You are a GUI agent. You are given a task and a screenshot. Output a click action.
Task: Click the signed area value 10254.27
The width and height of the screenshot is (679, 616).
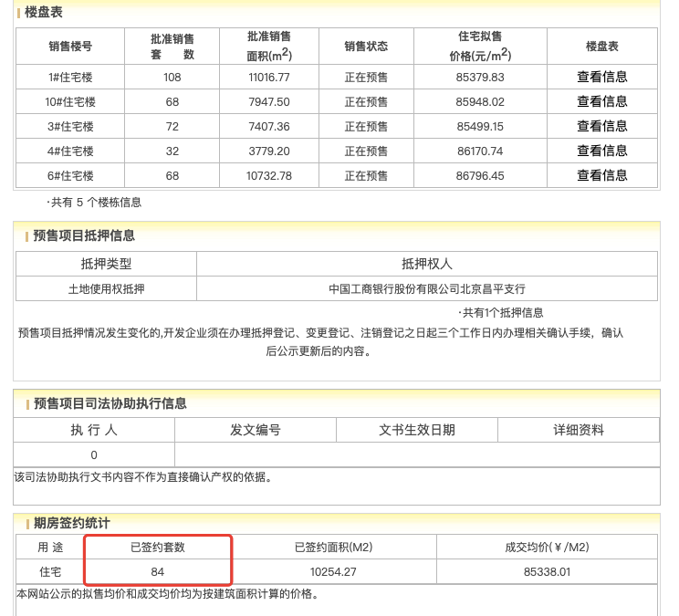[333, 571]
